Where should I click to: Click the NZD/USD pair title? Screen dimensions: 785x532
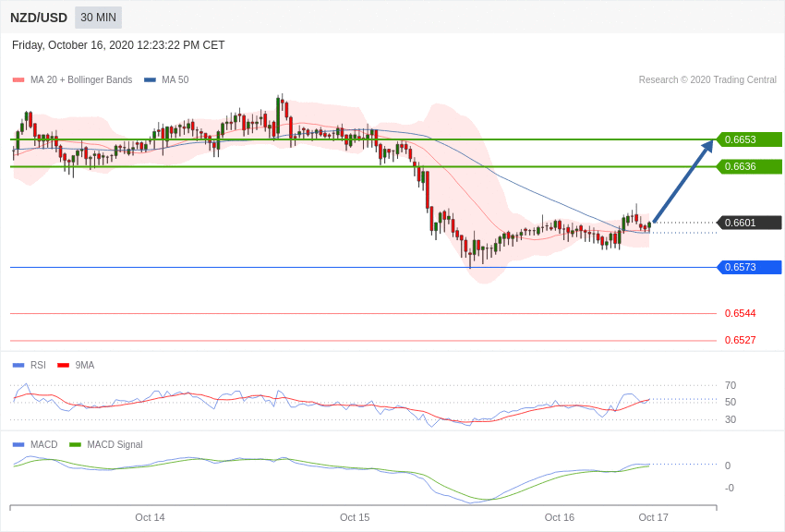coord(39,18)
